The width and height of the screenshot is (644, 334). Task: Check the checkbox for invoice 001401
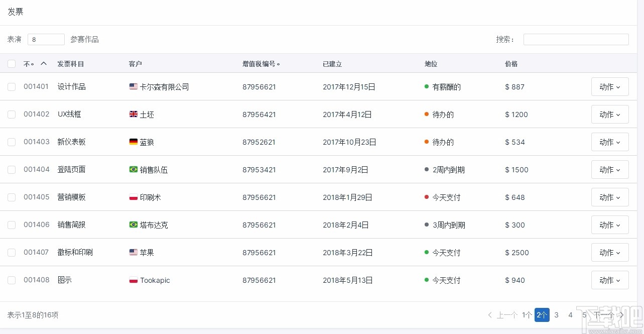coord(12,86)
